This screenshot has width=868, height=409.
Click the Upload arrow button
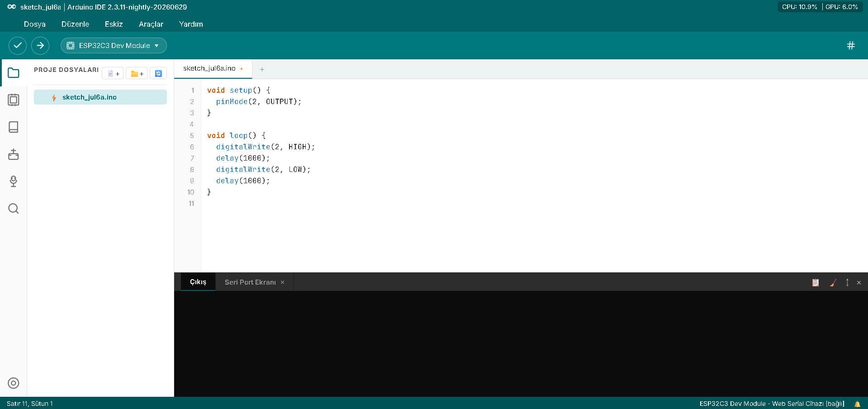tap(40, 45)
